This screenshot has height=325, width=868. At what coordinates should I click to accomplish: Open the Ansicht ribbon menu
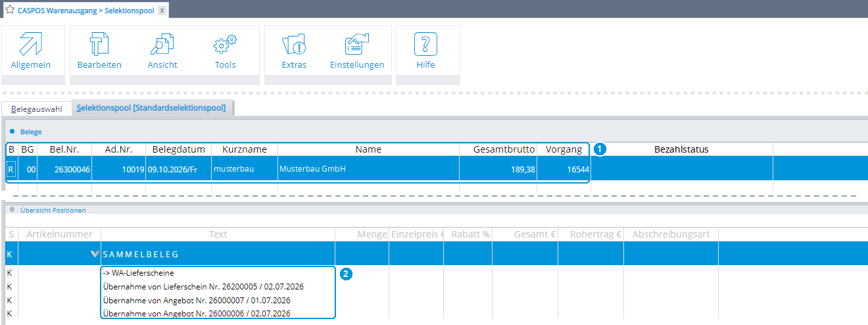tap(162, 51)
